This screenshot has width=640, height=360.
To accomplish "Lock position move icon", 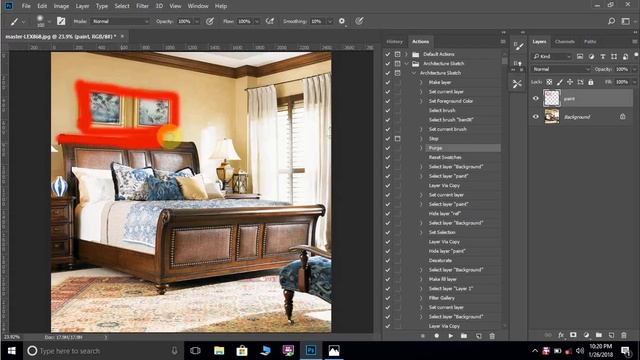I will [x=570, y=82].
